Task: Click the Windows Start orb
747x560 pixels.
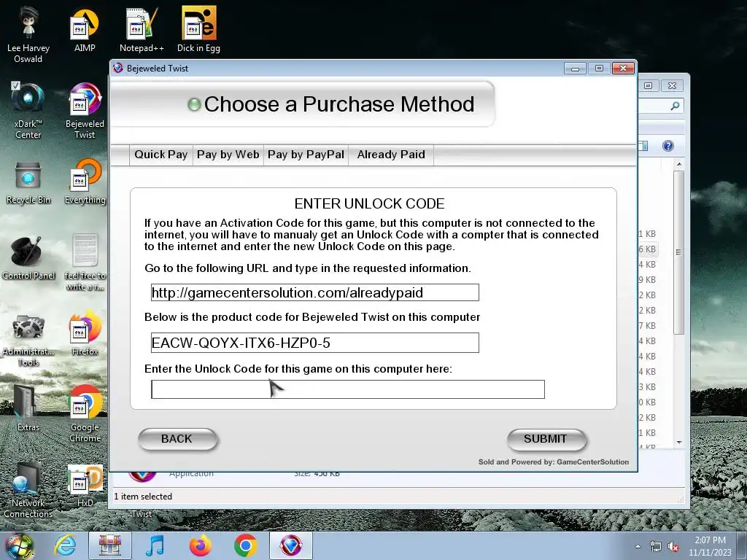Action: [x=20, y=545]
